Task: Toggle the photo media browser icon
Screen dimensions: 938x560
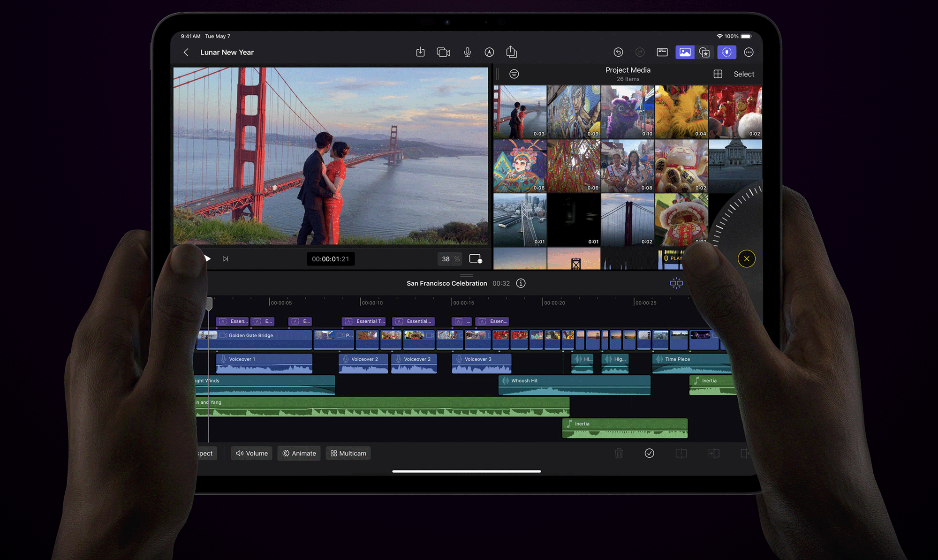Action: coord(685,52)
